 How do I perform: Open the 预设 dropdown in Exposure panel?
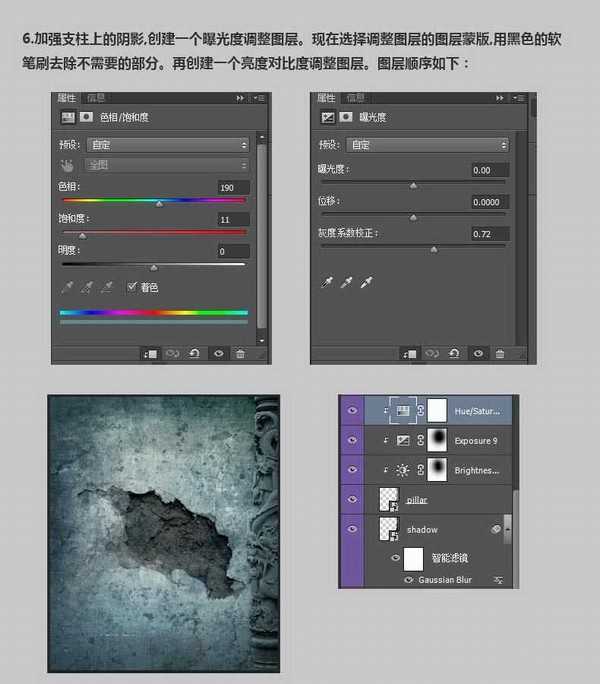[x=427, y=145]
